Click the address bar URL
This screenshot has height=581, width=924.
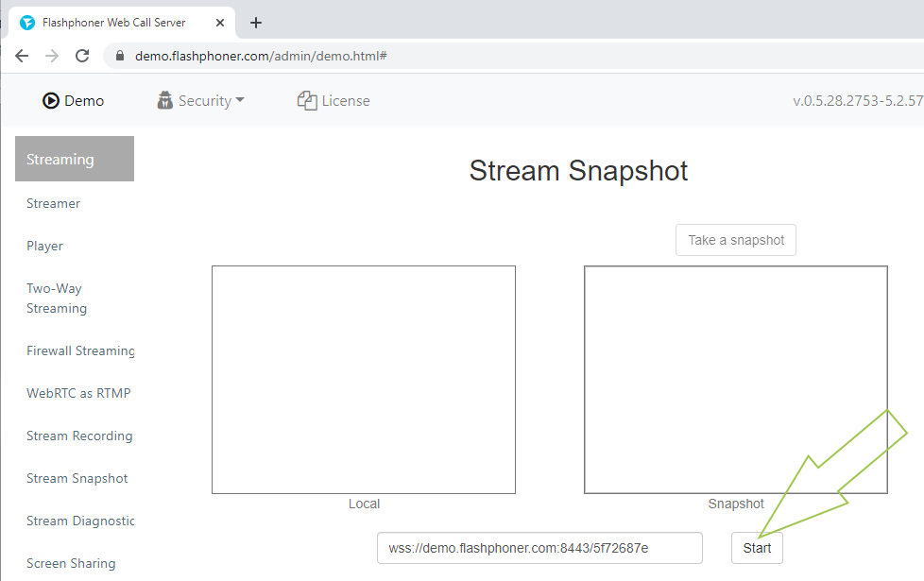pos(261,56)
